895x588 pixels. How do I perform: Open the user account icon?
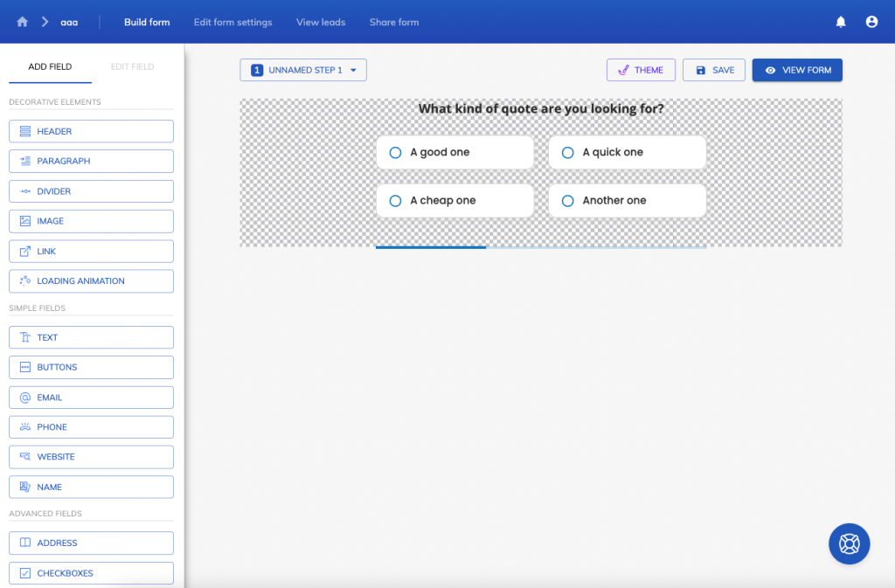[x=871, y=22]
